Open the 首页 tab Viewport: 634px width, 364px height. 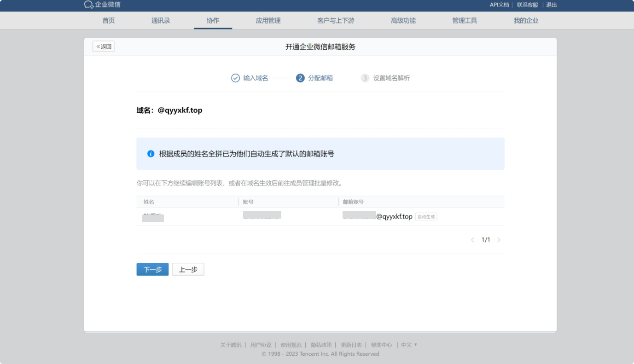point(108,21)
